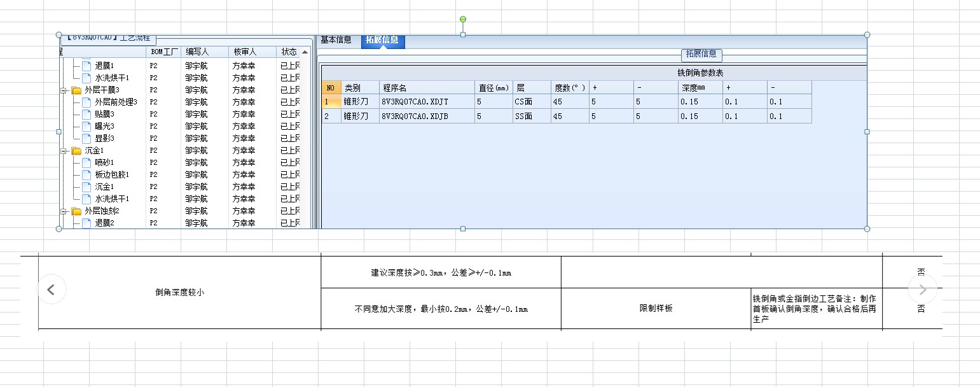Click the BOM工厂 column header

click(x=164, y=52)
